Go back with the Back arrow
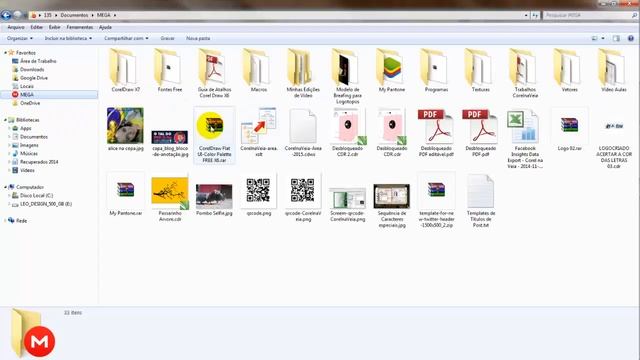The image size is (640, 360). [6, 15]
